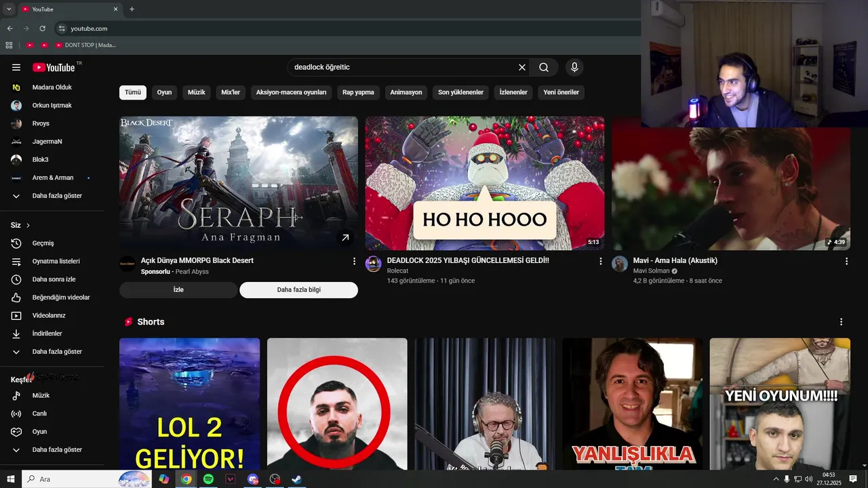Open Chrome apps grid in bookmarks bar
Image resolution: width=868 pixels, height=488 pixels.
9,45
